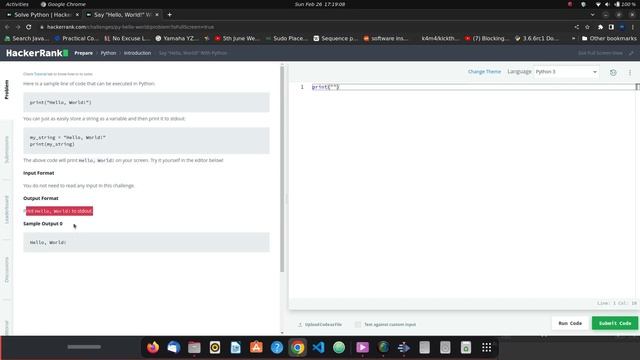640x360 pixels.
Task: Open the Language Python 3 dropdown
Action: (566, 72)
